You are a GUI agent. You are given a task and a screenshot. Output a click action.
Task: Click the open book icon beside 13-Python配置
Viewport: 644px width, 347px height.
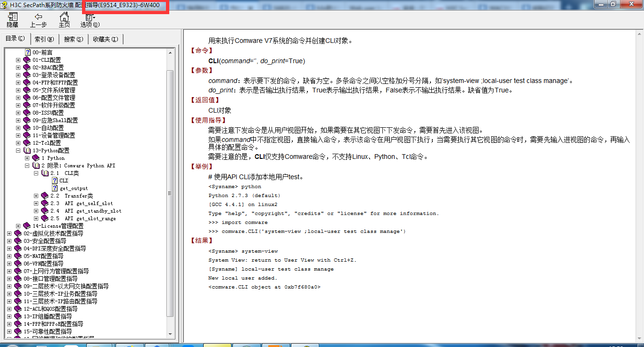click(x=27, y=150)
